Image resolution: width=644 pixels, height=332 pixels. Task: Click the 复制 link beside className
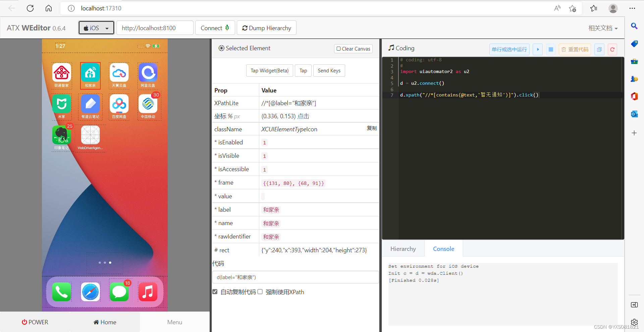372,128
